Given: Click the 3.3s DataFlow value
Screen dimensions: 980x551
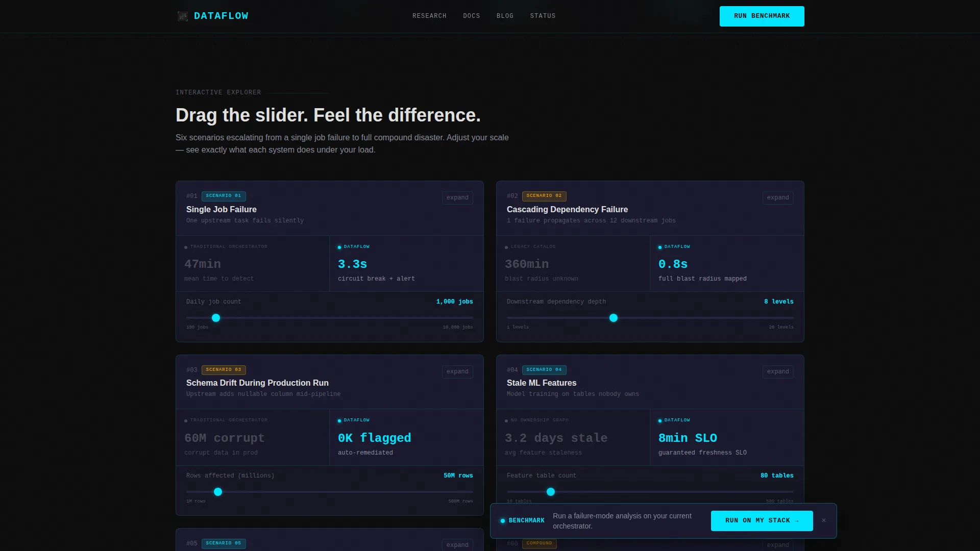Looking at the screenshot, I should [x=352, y=264].
